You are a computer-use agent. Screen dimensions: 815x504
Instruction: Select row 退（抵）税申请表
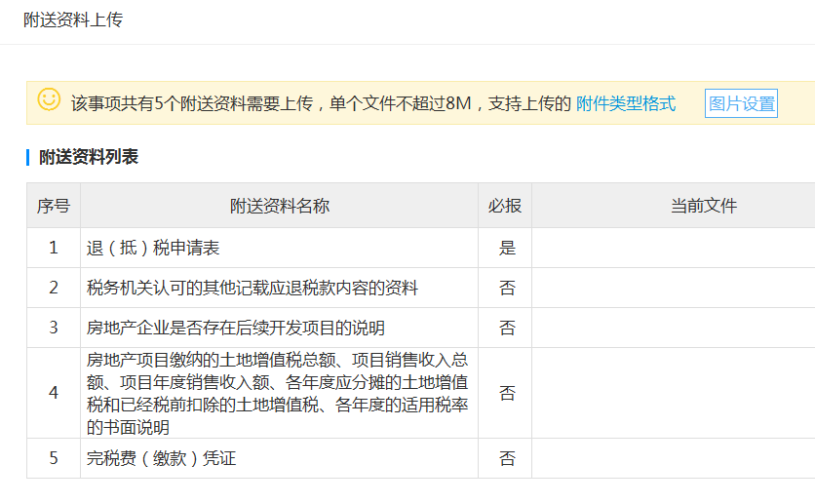[x=421, y=248]
